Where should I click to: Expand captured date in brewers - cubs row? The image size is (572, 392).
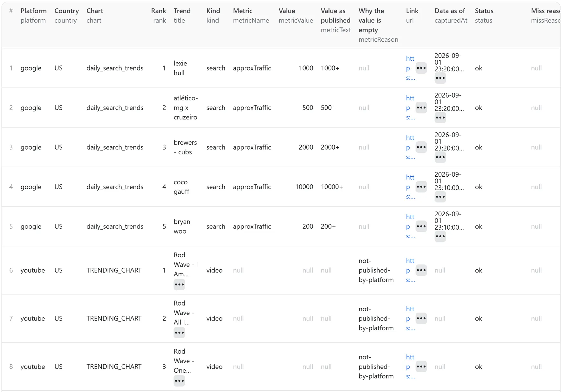(x=440, y=157)
